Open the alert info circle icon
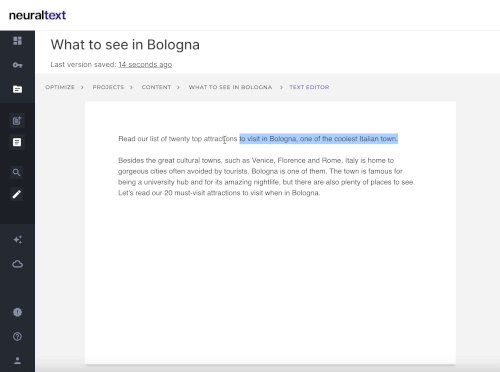 [17, 312]
